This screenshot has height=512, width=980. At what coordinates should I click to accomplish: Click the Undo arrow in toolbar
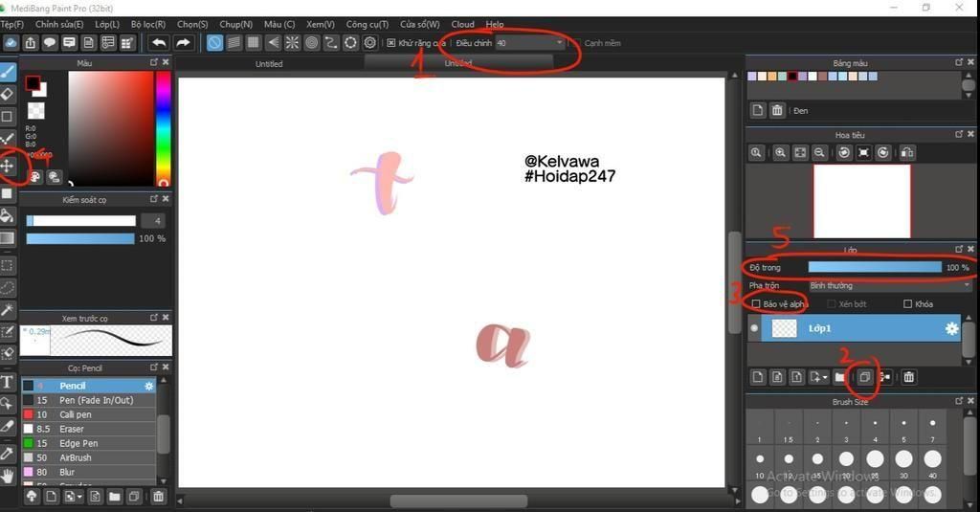click(159, 42)
